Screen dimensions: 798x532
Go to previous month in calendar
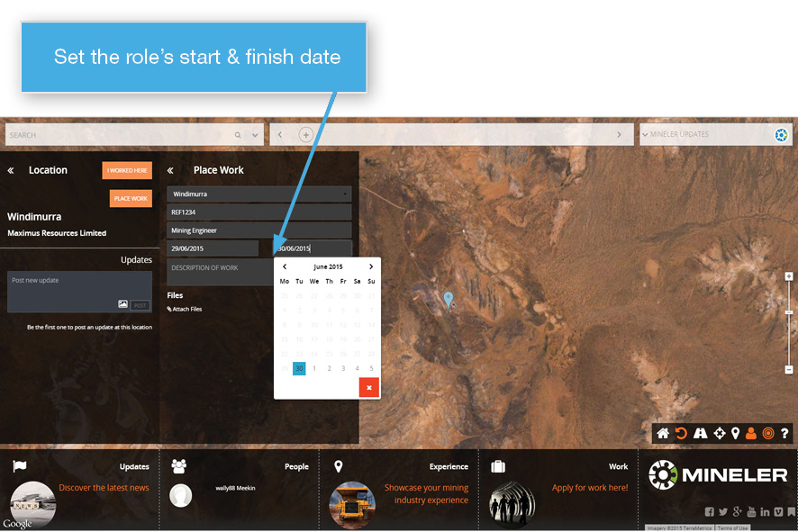tap(285, 267)
